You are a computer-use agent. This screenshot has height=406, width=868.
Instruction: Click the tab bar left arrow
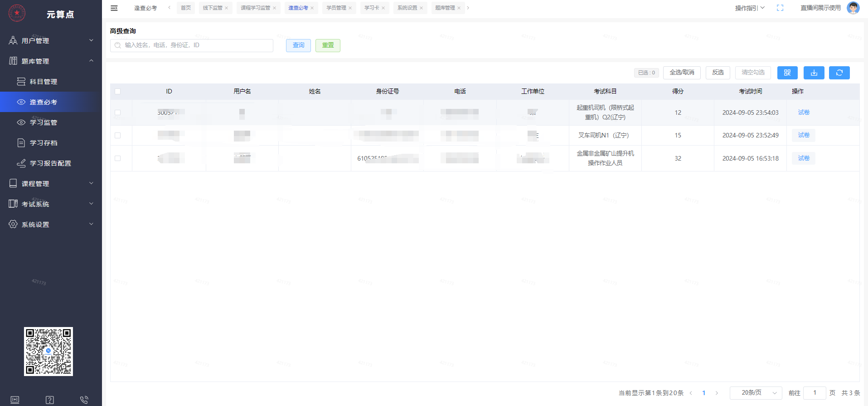tap(169, 8)
